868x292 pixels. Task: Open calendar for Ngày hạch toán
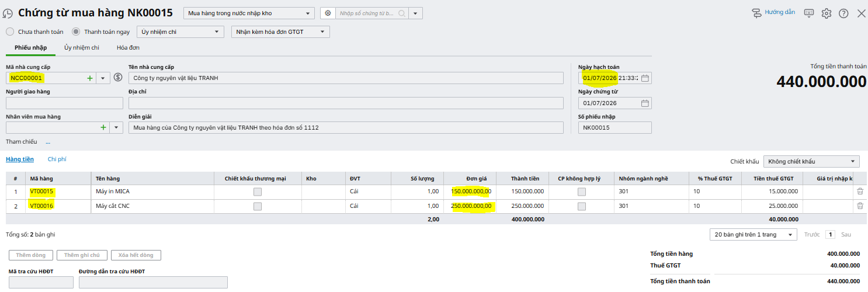pos(645,78)
